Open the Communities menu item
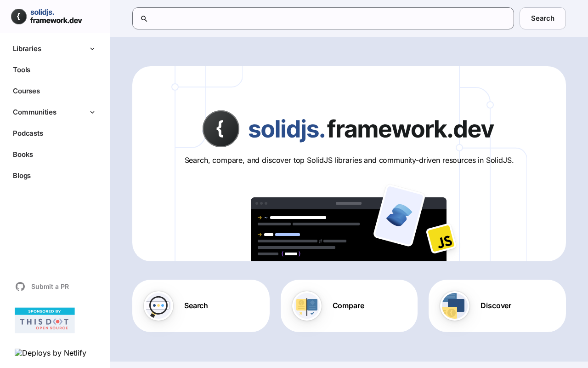 34,112
